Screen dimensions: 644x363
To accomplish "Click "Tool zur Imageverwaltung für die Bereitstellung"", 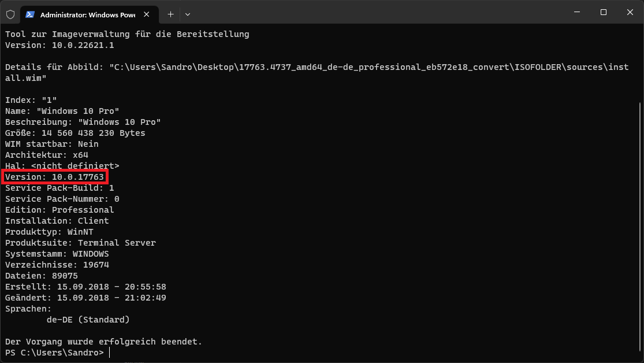I will pos(127,35).
